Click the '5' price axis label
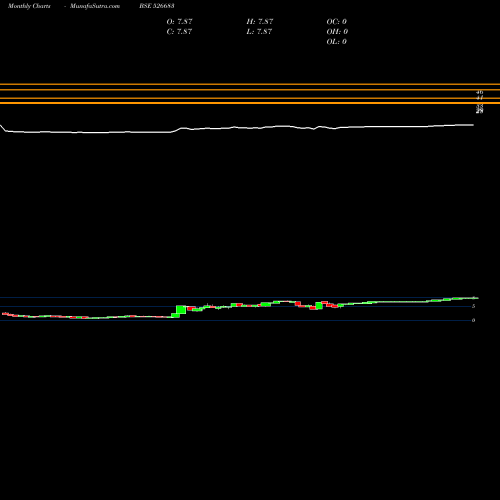Image resolution: width=500 pixels, height=500 pixels. pyautogui.click(x=473, y=306)
